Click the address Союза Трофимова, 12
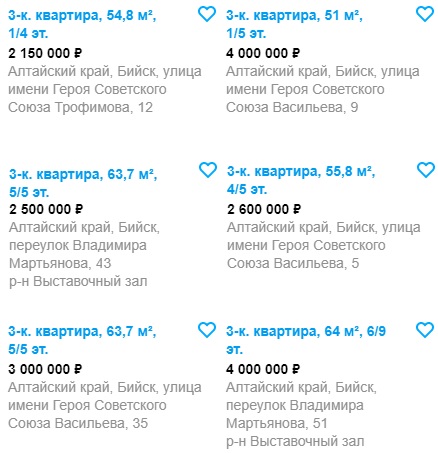This screenshot has height=453, width=438. coord(80,107)
